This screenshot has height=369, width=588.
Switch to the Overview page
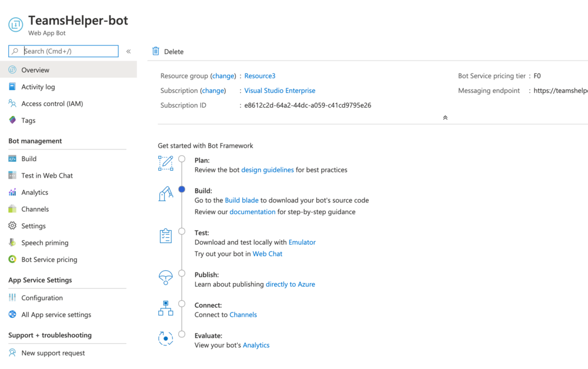point(34,69)
